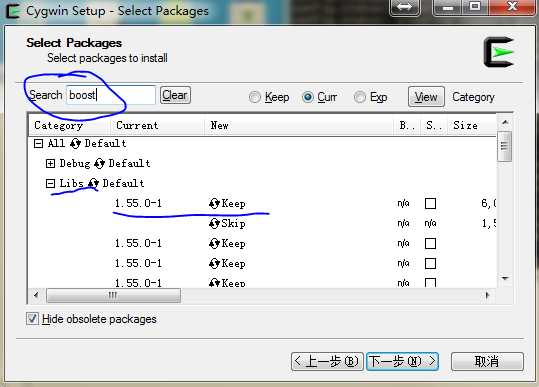This screenshot has height=387, width=539.
Task: Click the n/a source cell in Skip row
Action: 430,223
